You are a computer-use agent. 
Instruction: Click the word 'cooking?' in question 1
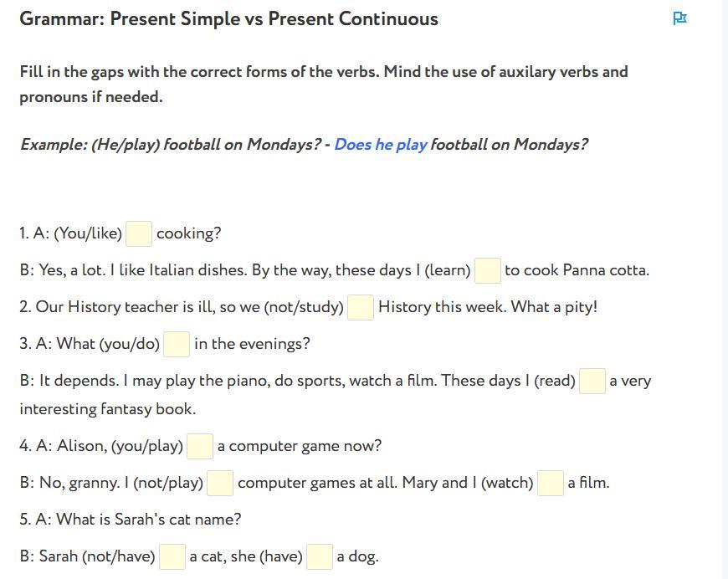pos(188,233)
